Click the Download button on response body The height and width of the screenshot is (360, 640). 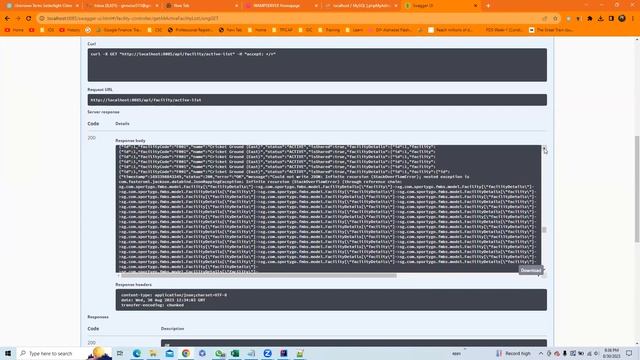tap(531, 270)
